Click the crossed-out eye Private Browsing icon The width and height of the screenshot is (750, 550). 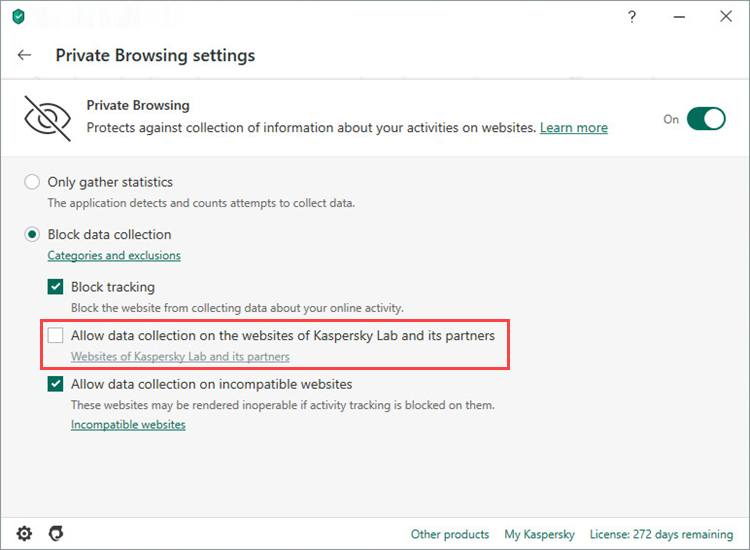pyautogui.click(x=47, y=118)
